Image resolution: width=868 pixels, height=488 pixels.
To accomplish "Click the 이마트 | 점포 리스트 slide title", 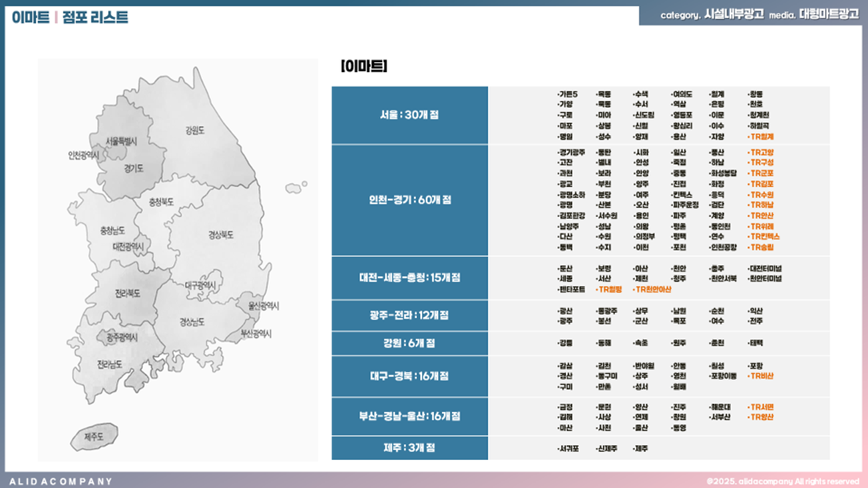I will point(70,17).
